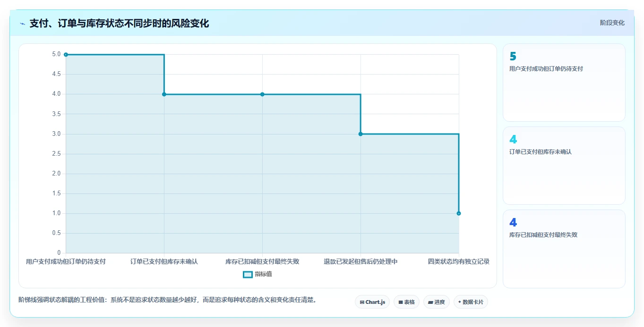Click x-axis label 用户支付成功但订单仍待支付
The image size is (644, 327).
(x=66, y=261)
